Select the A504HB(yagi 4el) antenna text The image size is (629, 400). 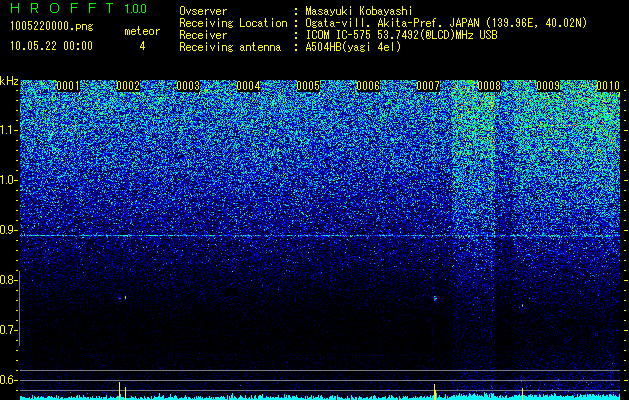coord(353,47)
